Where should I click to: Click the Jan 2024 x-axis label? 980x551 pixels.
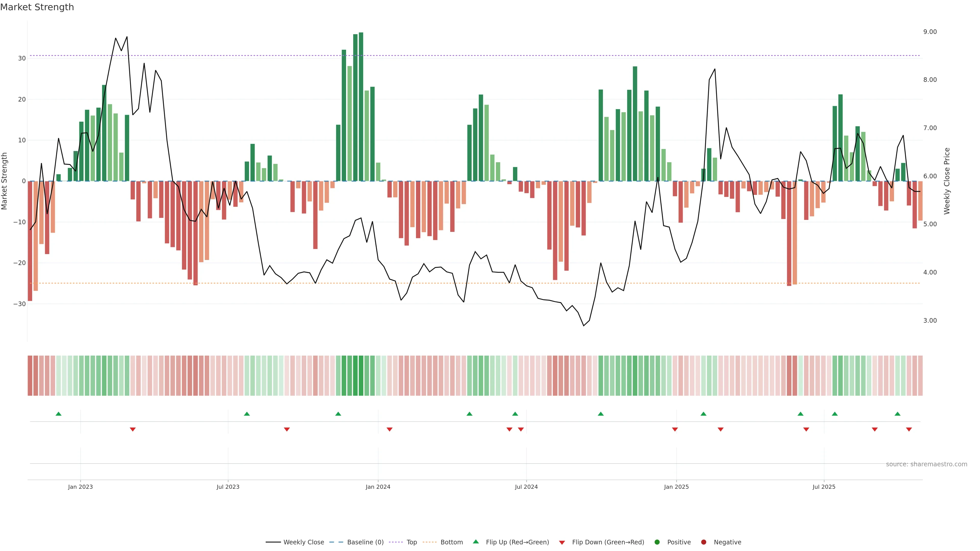pos(378,487)
